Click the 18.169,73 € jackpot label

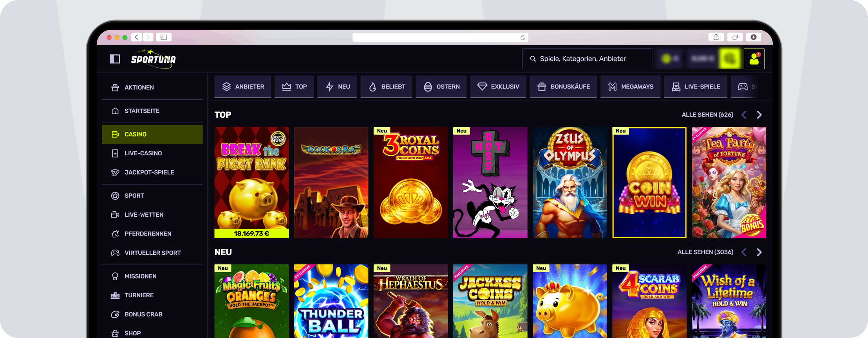pos(251,234)
